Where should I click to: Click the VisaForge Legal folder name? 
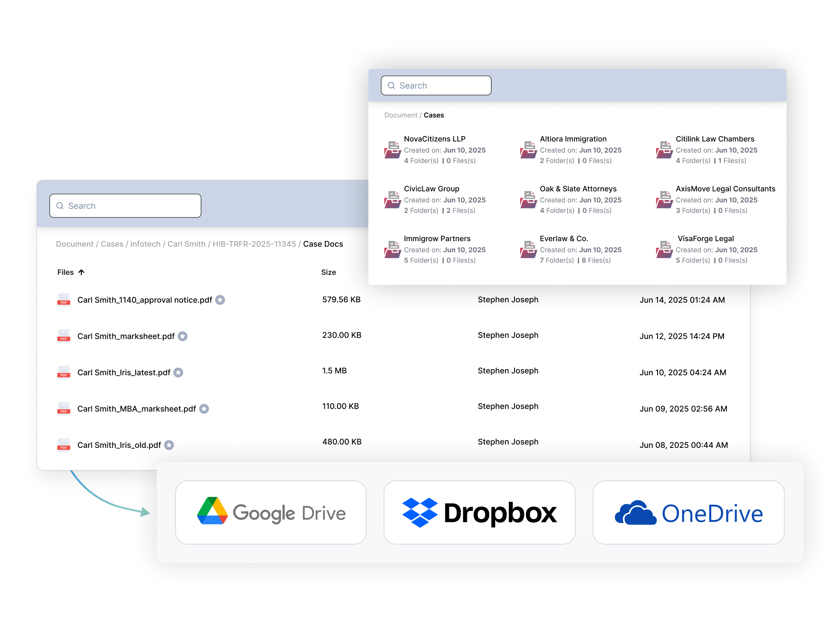click(x=706, y=239)
